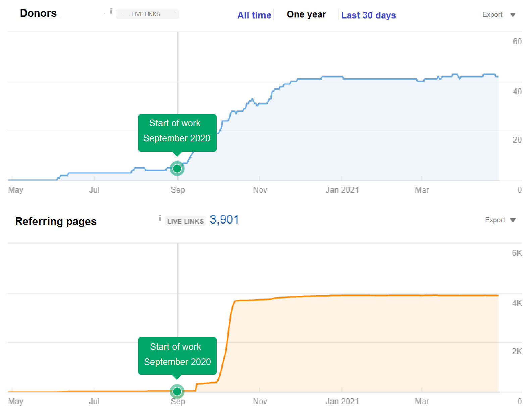Select the One year range tab
Screen dimensions: 532x413
pyautogui.click(x=306, y=15)
